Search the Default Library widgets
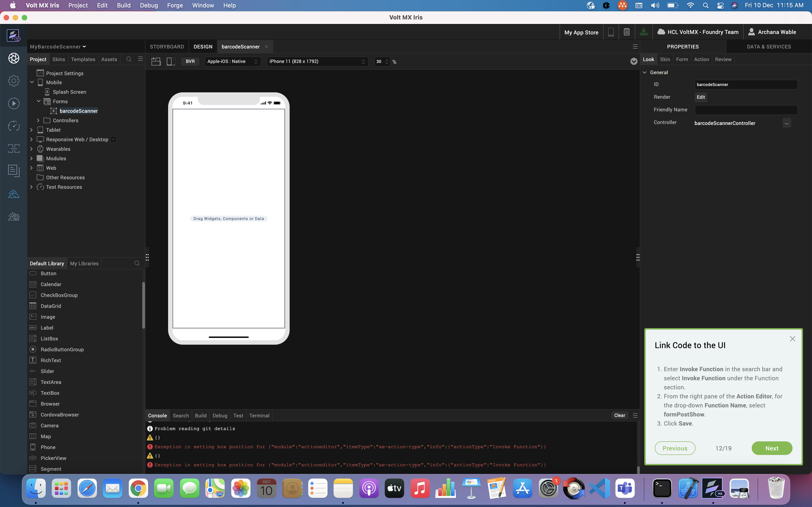 tap(137, 263)
